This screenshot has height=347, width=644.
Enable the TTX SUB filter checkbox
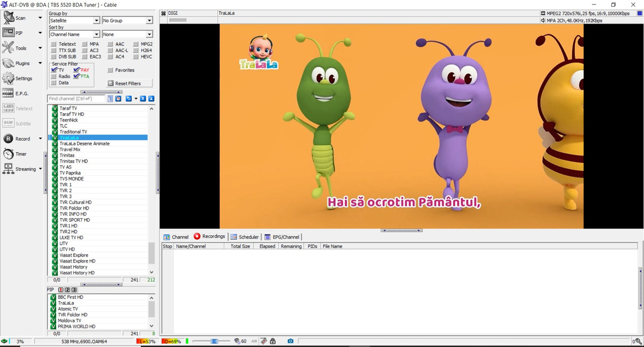pos(54,50)
